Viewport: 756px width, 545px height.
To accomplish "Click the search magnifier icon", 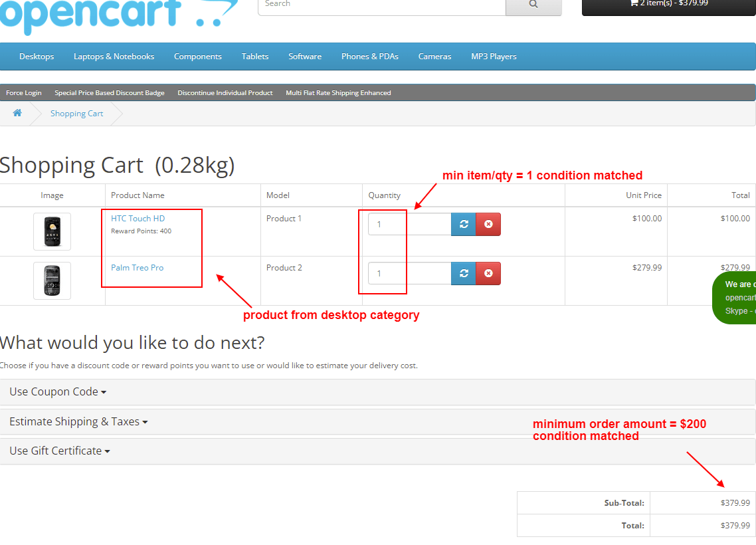I will pos(533,3).
